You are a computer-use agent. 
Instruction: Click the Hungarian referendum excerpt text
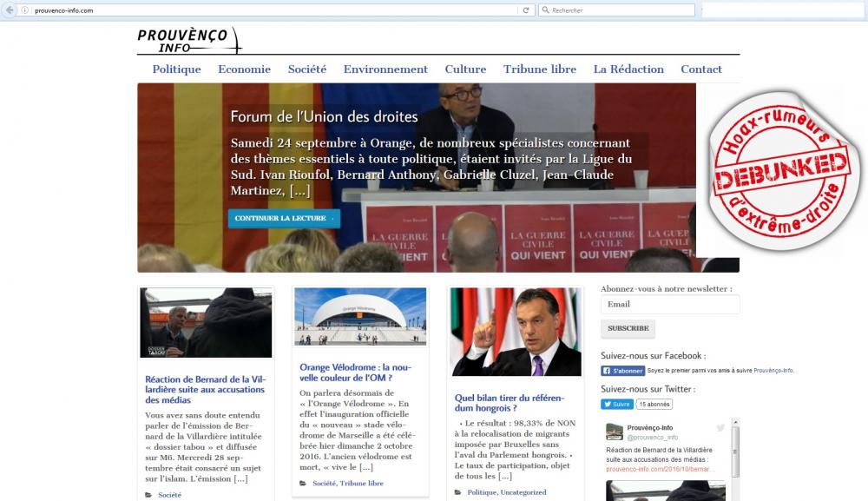click(515, 450)
